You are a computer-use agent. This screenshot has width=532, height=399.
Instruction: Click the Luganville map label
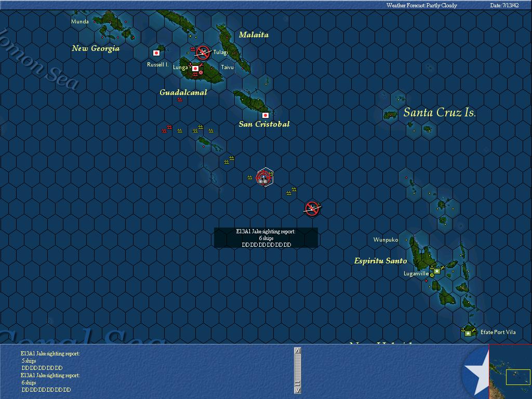coord(416,273)
